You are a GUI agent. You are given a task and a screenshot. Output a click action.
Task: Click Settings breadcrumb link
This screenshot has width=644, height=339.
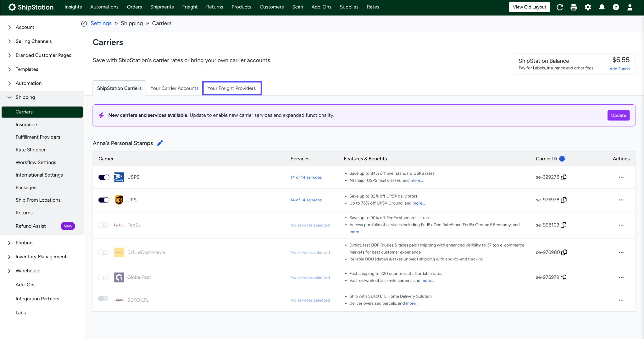(x=101, y=23)
